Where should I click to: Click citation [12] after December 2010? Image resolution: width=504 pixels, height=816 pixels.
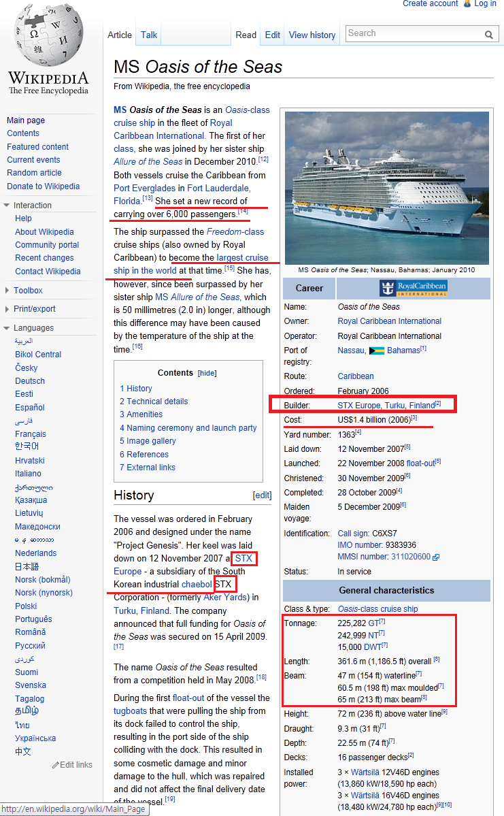coord(263,160)
